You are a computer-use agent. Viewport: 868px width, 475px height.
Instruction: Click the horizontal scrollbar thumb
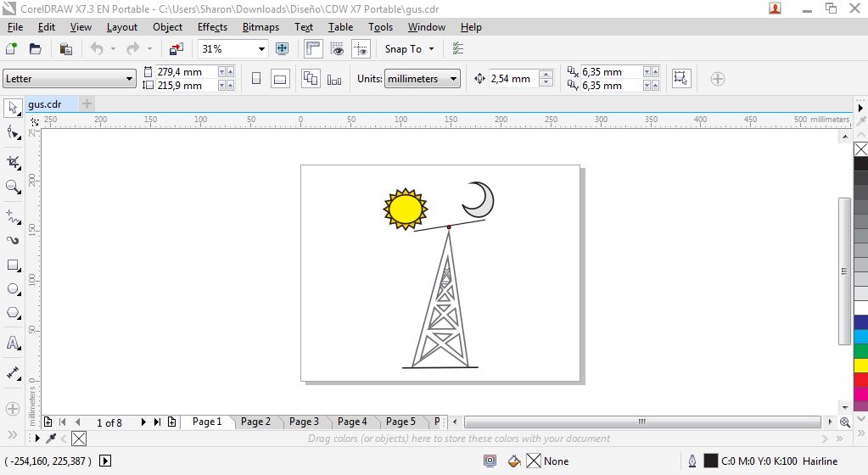pyautogui.click(x=642, y=422)
